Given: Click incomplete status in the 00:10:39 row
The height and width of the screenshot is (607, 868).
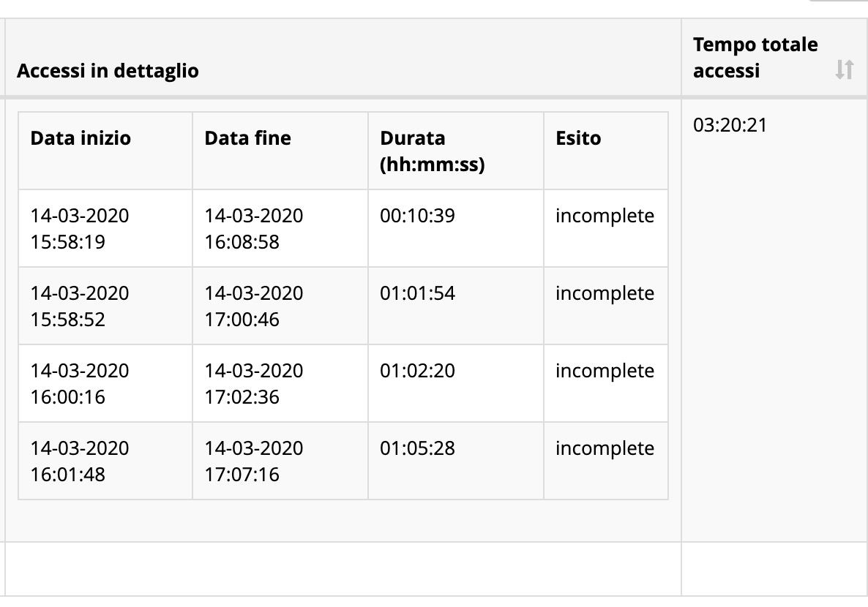Looking at the screenshot, I should 605,216.
